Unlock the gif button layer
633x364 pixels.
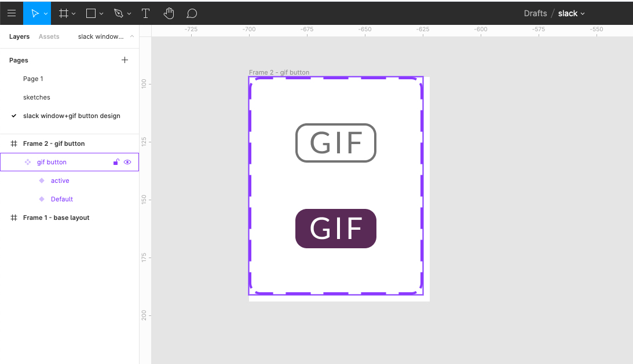click(x=115, y=162)
